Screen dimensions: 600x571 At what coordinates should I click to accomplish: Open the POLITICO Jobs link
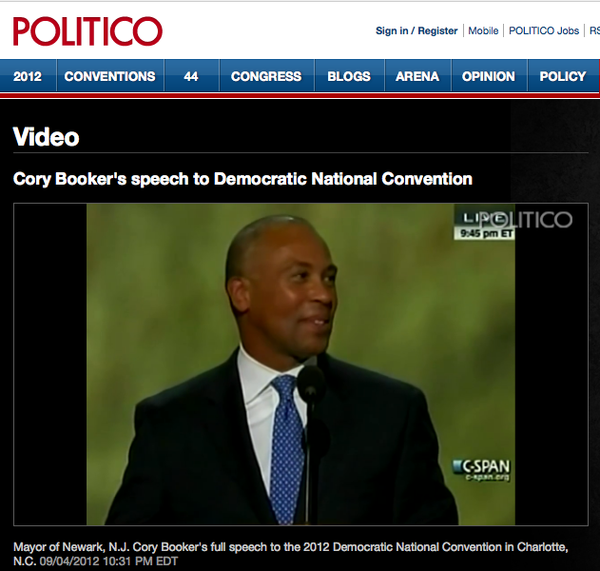[544, 31]
